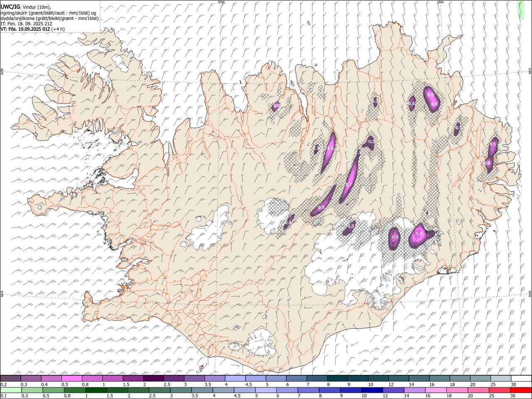Click the 'UWC/IG: Vindur (10m)' title text

click(25, 7)
